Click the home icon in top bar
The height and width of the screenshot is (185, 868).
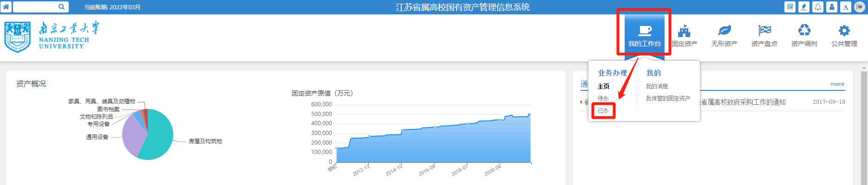(6, 7)
